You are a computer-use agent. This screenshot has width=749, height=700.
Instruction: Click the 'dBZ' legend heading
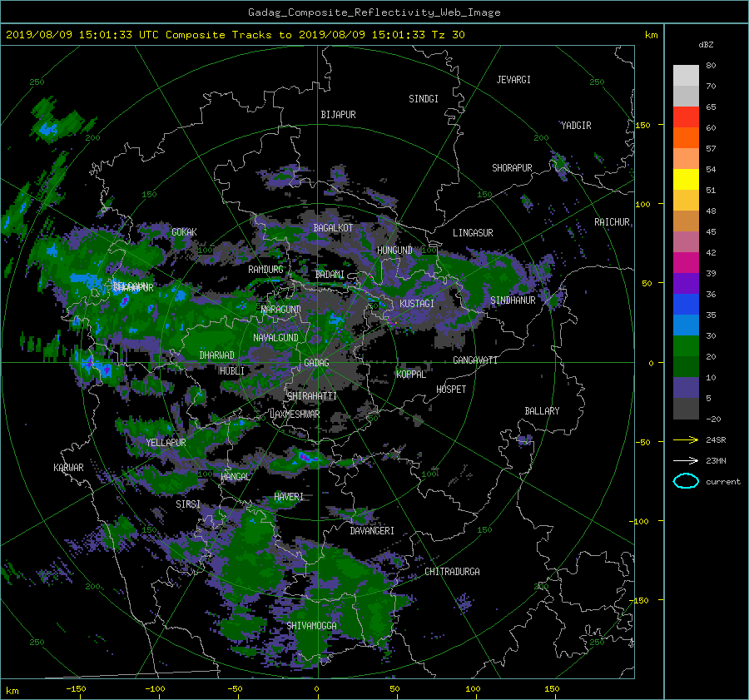coord(706,45)
